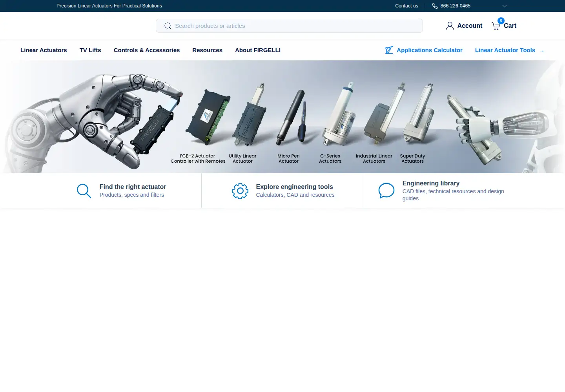Click the Explore engineering tools heading
This screenshot has width=565, height=392.
pyautogui.click(x=294, y=187)
